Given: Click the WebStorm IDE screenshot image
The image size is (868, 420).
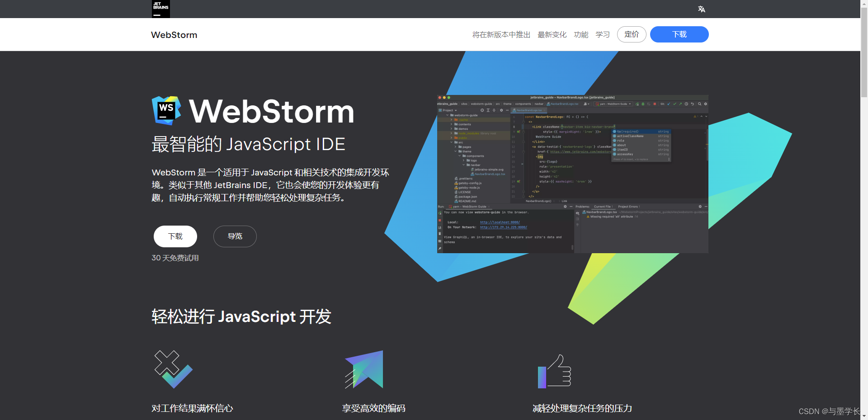Looking at the screenshot, I should click(x=573, y=174).
